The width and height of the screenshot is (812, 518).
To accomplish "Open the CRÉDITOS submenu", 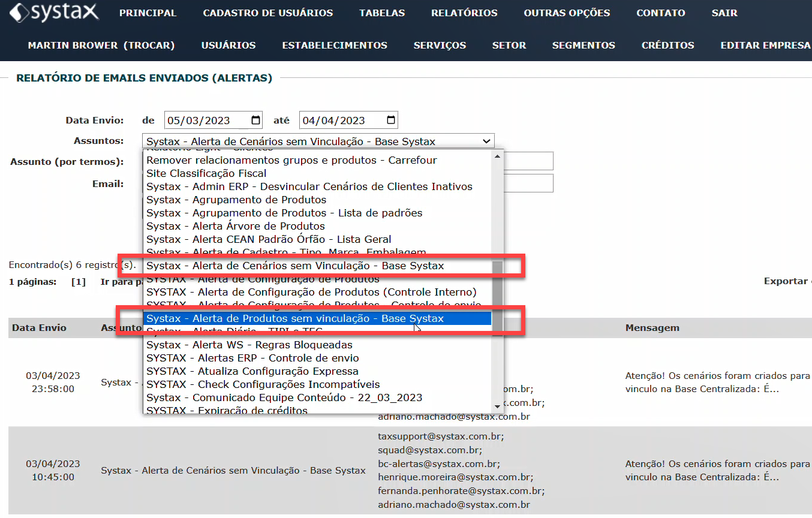I will click(x=667, y=45).
